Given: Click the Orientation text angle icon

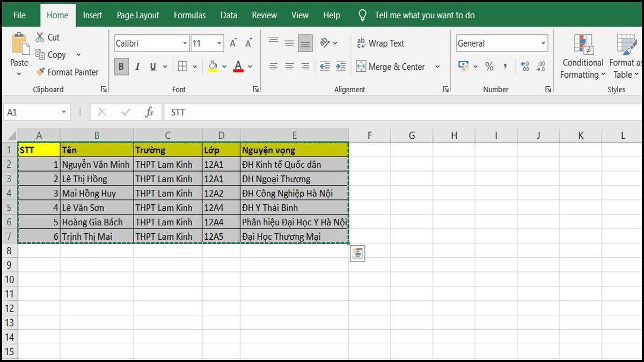Looking at the screenshot, I should coord(325,43).
